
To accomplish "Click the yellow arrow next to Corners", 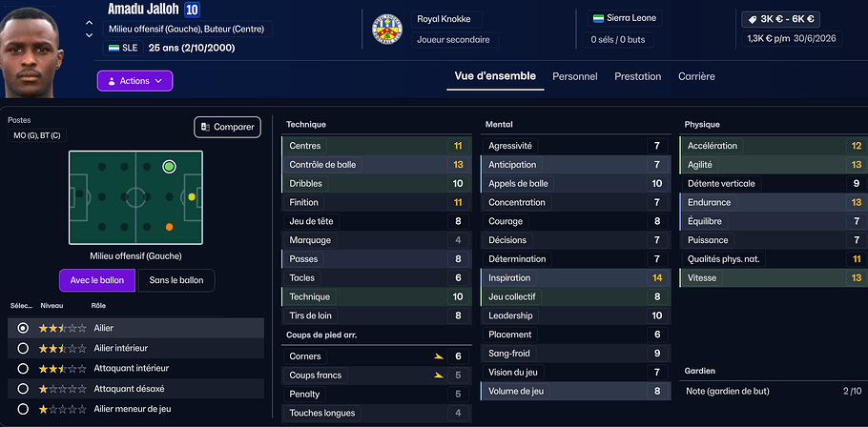I will pos(438,356).
